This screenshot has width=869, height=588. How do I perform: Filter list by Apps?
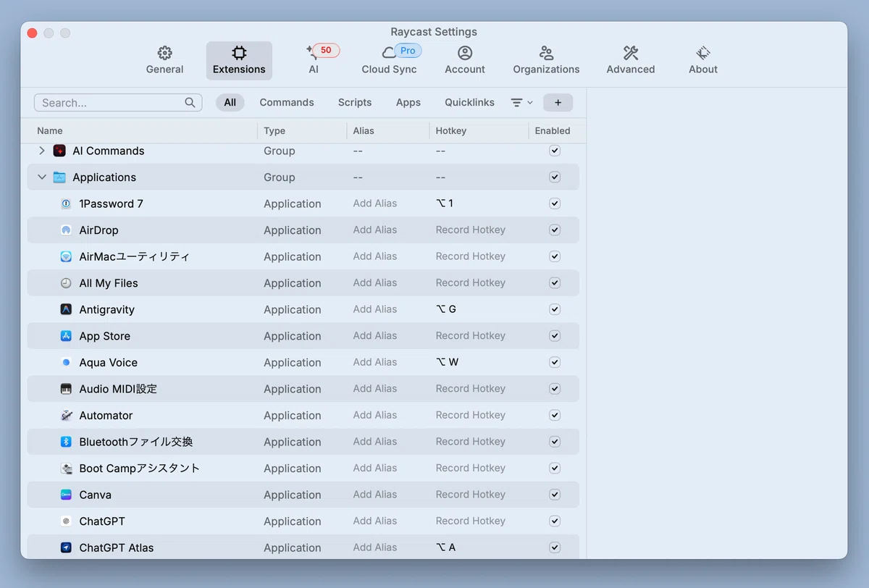point(408,103)
